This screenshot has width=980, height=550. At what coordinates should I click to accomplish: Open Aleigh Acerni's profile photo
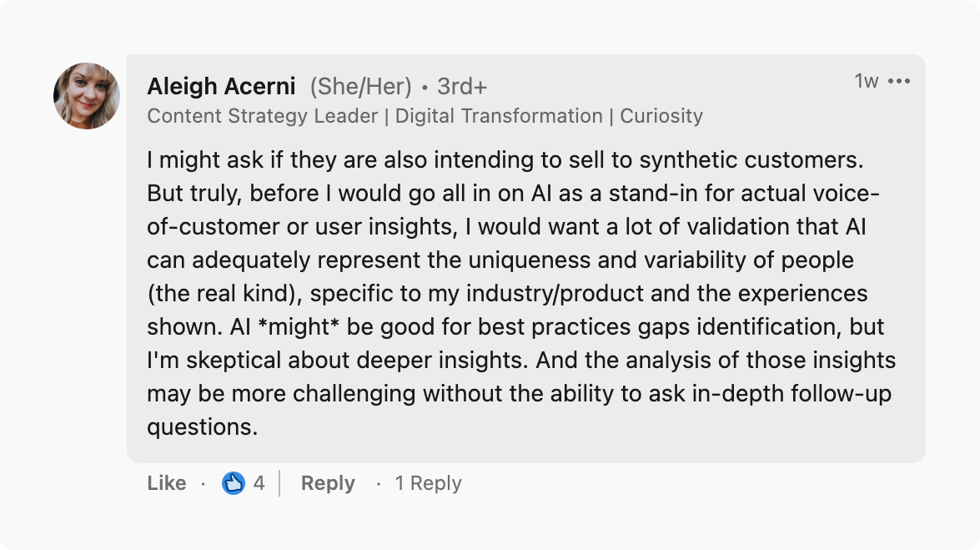point(87,96)
